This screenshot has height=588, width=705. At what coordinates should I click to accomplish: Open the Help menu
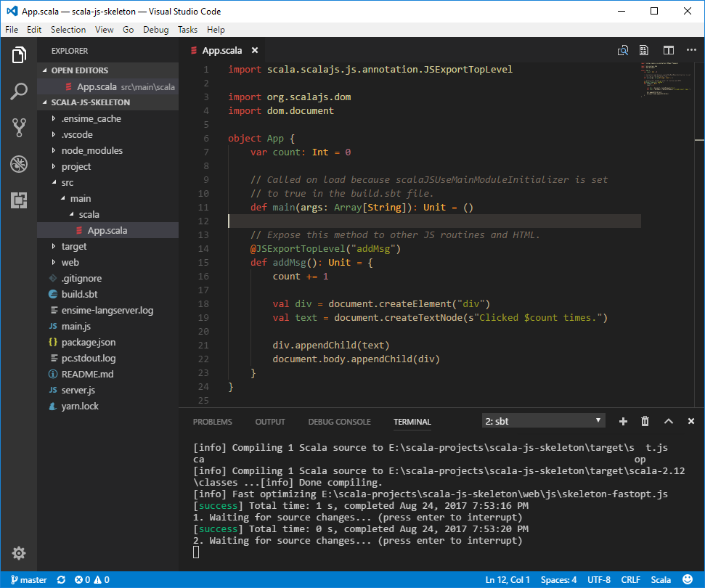pos(216,30)
